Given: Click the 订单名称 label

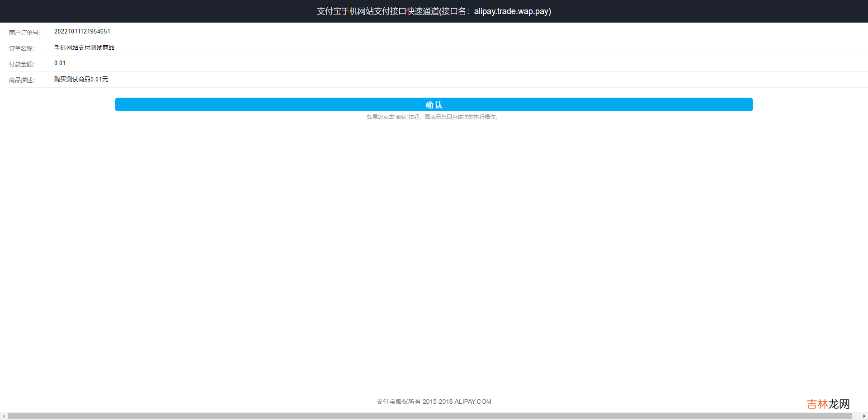Looking at the screenshot, I should (22, 48).
